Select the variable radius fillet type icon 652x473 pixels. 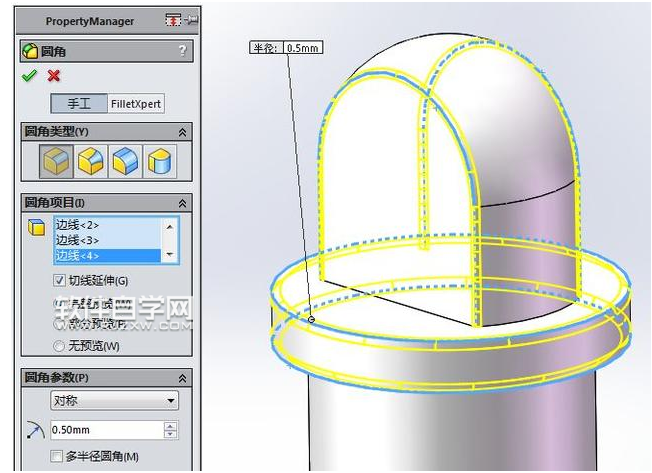91,160
